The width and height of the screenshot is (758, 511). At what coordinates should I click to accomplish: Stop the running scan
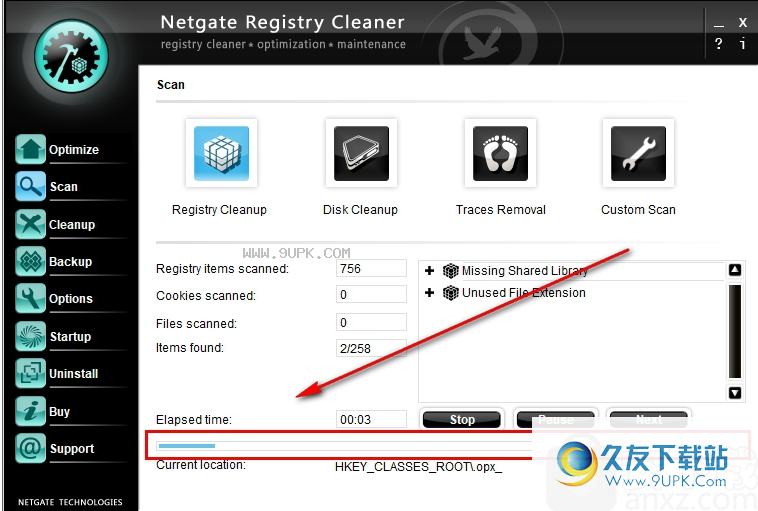coord(462,420)
